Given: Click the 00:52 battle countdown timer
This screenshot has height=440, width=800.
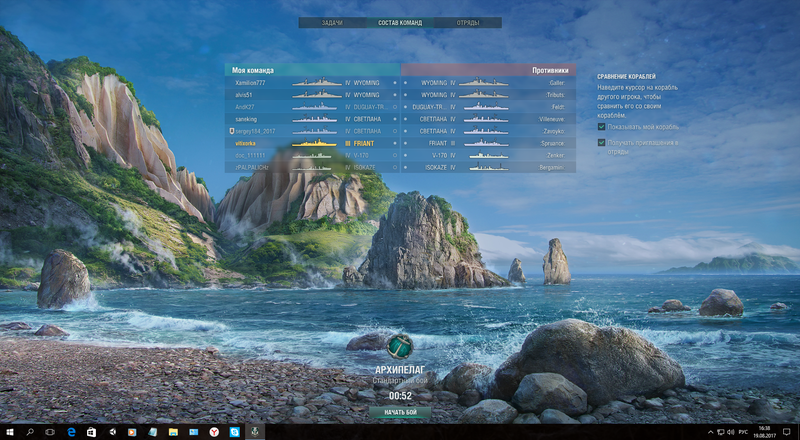Looking at the screenshot, I should (400, 396).
